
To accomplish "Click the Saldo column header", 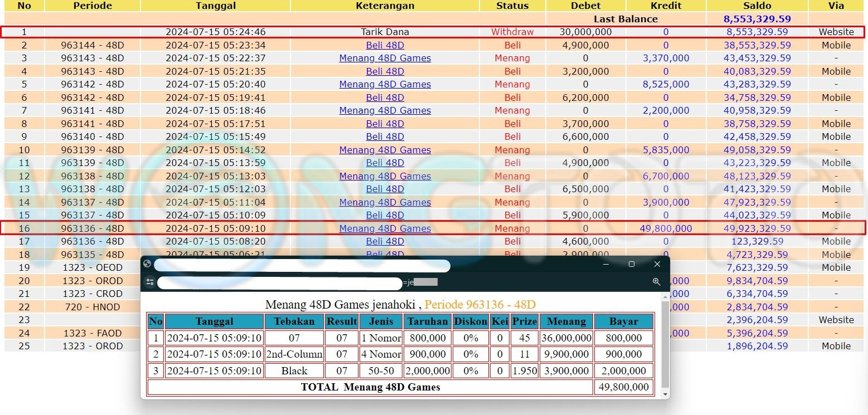I will tap(757, 6).
